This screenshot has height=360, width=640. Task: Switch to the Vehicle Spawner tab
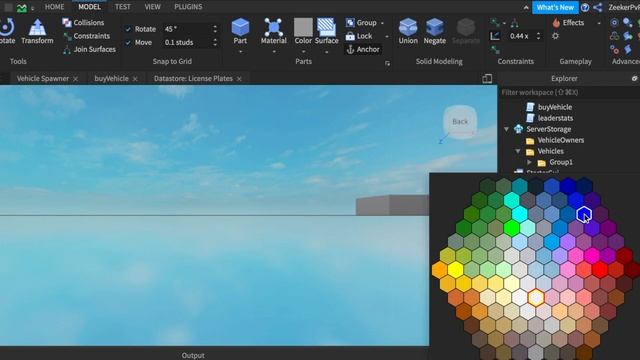pyautogui.click(x=42, y=78)
